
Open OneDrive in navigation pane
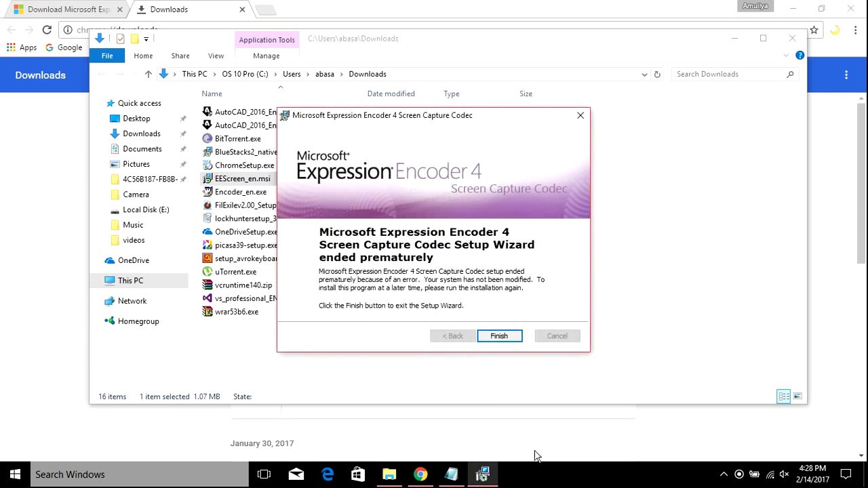point(133,260)
